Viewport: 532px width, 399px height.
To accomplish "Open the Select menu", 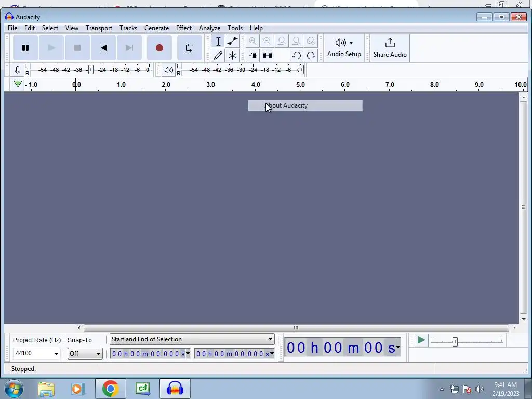I will click(x=50, y=28).
